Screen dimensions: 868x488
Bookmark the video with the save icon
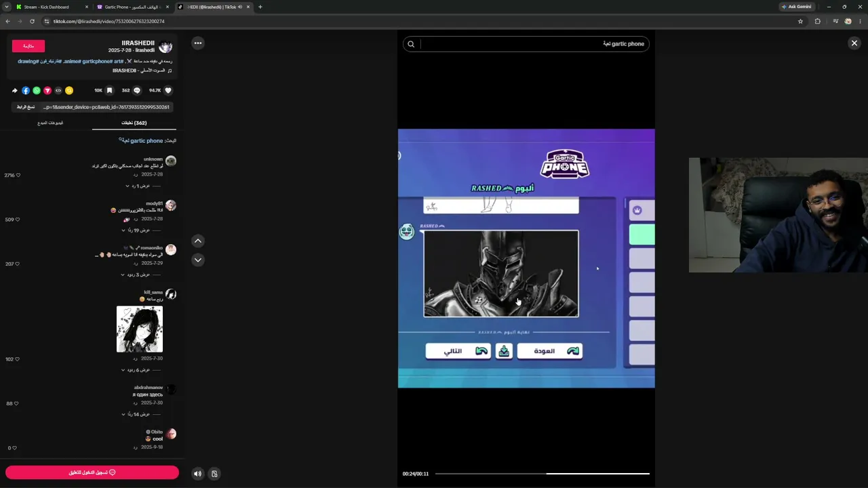pos(109,90)
